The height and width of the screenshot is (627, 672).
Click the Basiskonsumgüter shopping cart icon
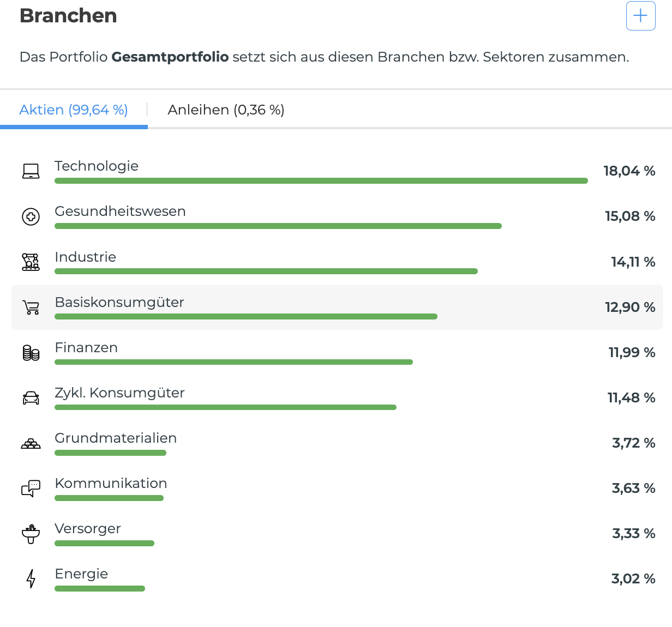pyautogui.click(x=31, y=308)
